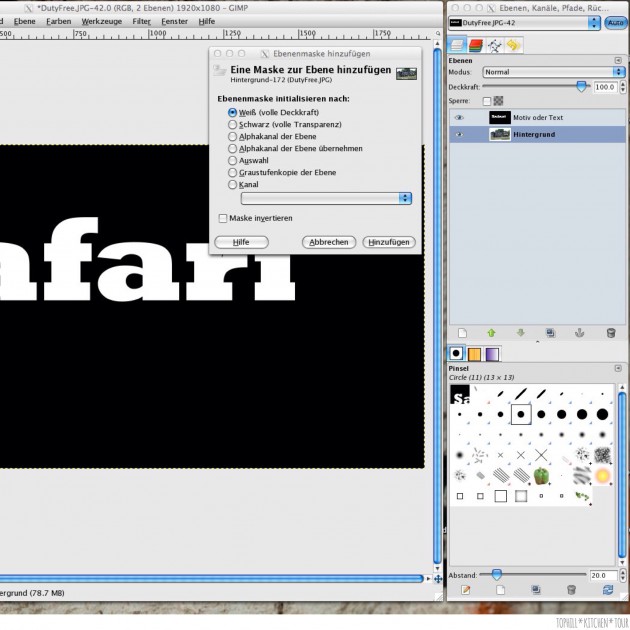
Task: Click Hinzufügen to add the mask
Action: coord(389,242)
